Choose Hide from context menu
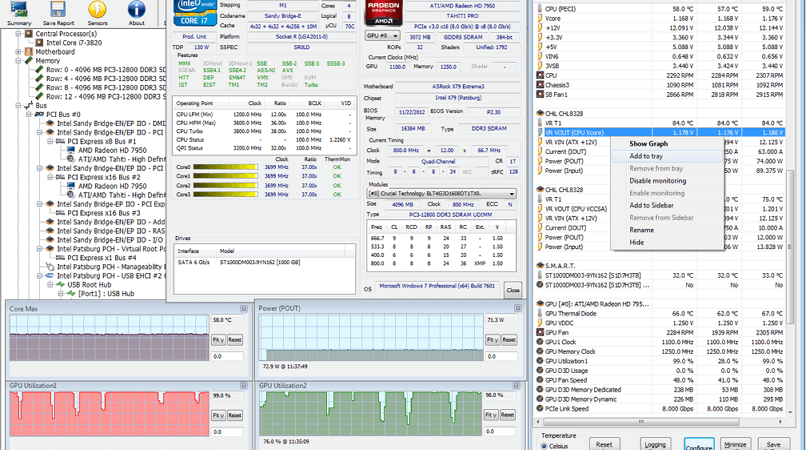This screenshot has height=450, width=806. [636, 242]
